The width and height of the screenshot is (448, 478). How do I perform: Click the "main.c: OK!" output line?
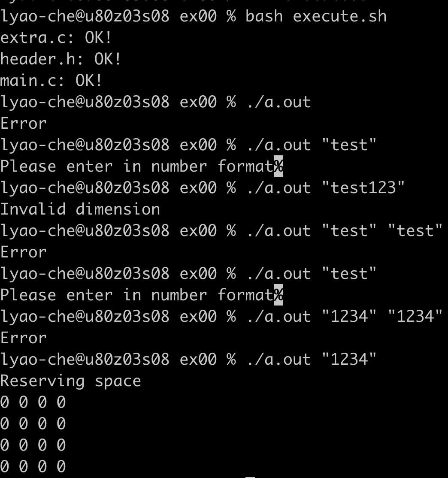coord(51,81)
